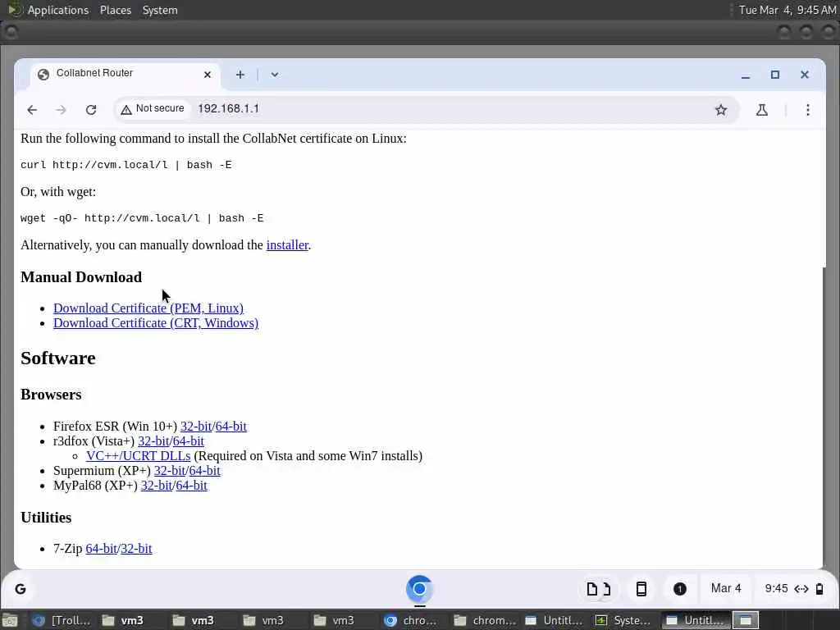This screenshot has height=630, width=840.
Task: Click the Software heading
Action: pos(58,358)
